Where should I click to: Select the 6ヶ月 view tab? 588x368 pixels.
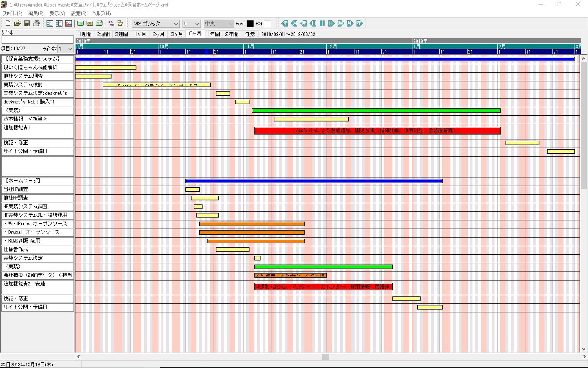[x=195, y=34]
